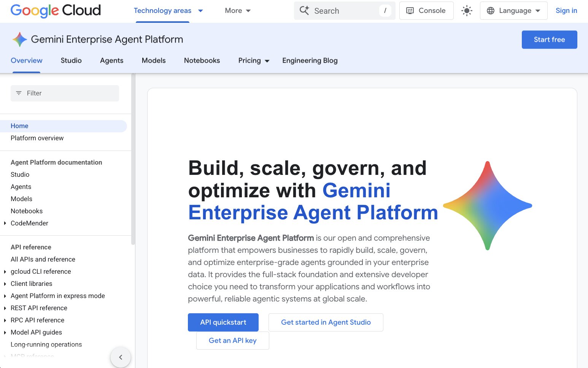
Task: Toggle the light/dark theme sun icon
Action: coord(467,11)
